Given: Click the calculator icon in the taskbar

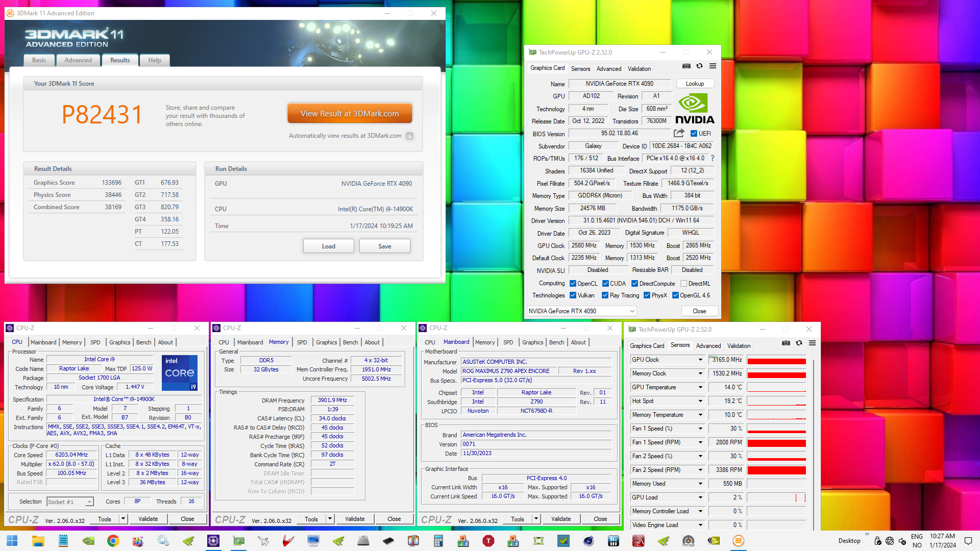Looking at the screenshot, I should pos(438,541).
